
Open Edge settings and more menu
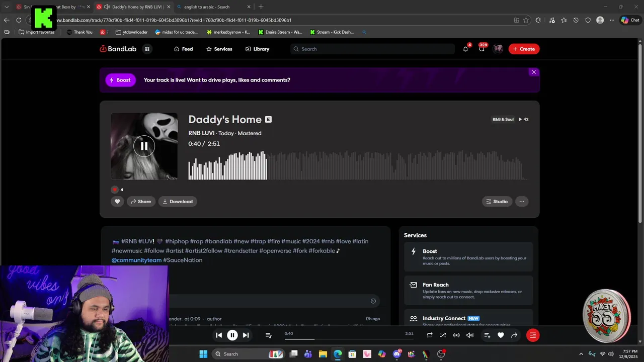coord(612,20)
